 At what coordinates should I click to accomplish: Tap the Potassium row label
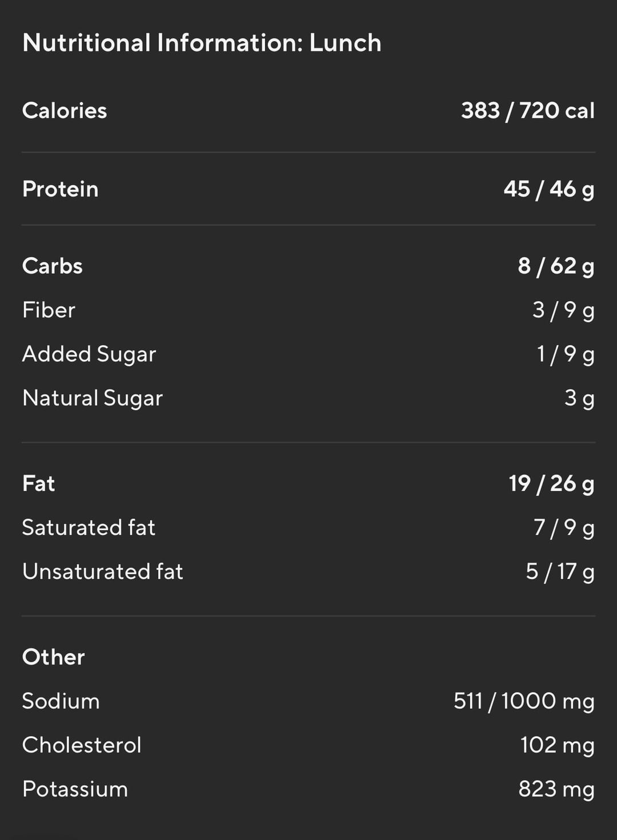[x=75, y=789]
